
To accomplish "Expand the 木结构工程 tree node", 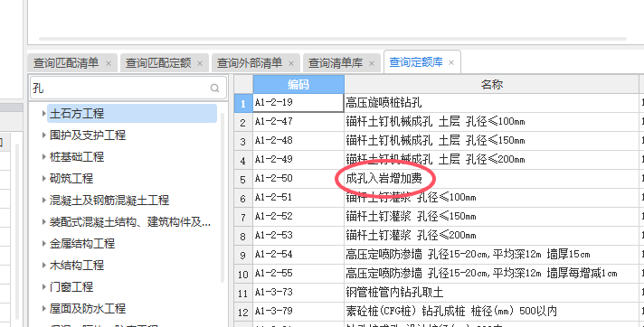I will pyautogui.click(x=44, y=265).
